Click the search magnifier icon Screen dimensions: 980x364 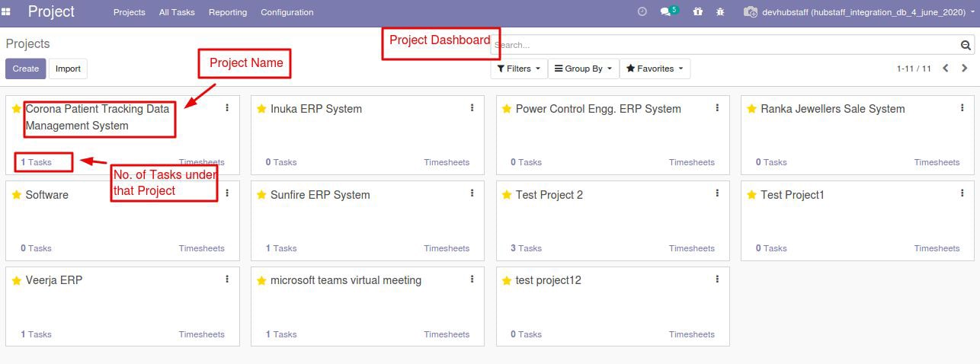pyautogui.click(x=966, y=46)
